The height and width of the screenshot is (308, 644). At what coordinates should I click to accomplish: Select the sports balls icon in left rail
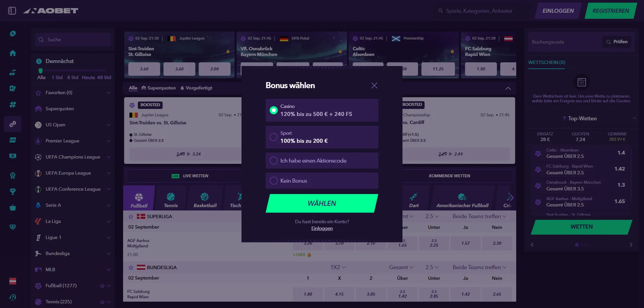click(x=13, y=124)
